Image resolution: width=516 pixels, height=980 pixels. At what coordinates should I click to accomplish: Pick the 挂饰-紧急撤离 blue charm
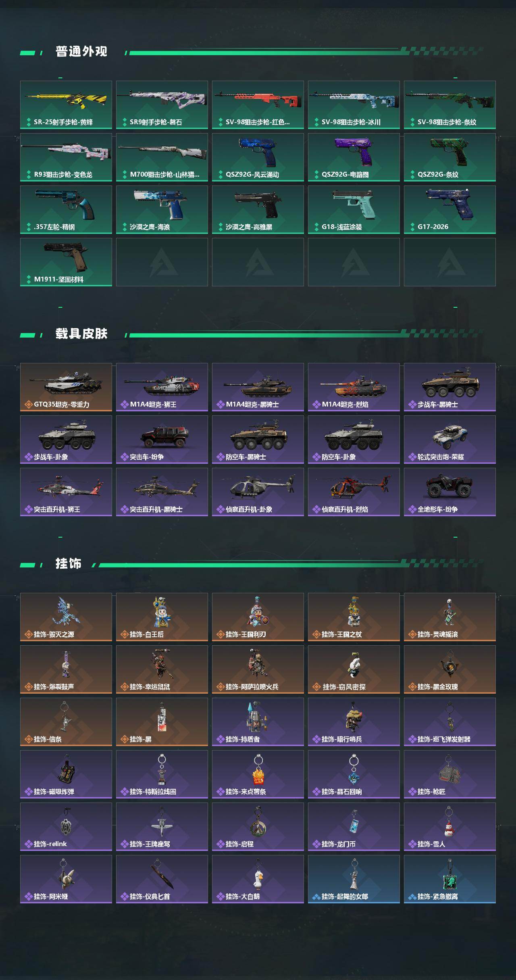point(450,879)
